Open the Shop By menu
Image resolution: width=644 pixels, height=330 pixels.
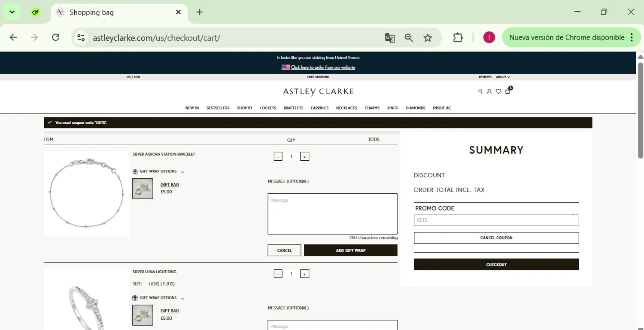click(245, 108)
